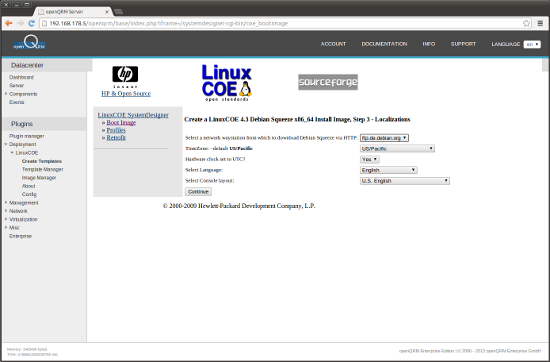The image size is (550, 362).
Task: Reload the page with the refresh icon
Action: pos(32,23)
